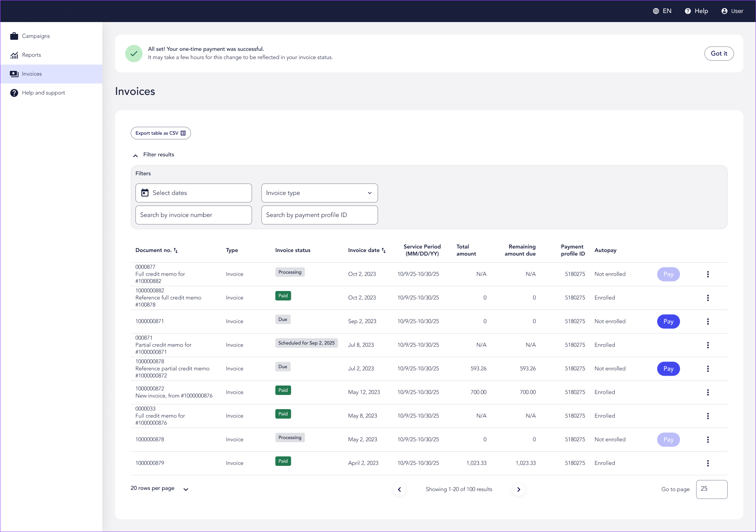Viewport: 756px width, 532px height.
Task: Click the Search by invoice number field
Action: coord(193,215)
